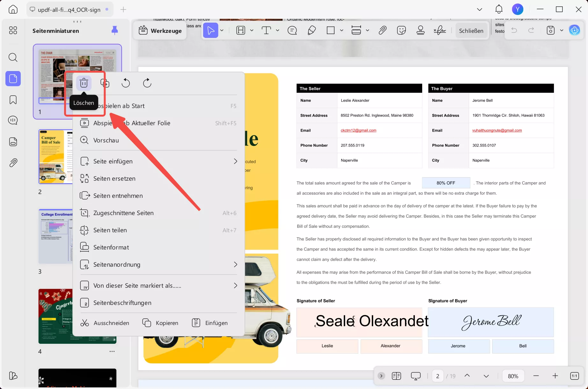Select the Stamp tool in the toolbar

click(421, 30)
